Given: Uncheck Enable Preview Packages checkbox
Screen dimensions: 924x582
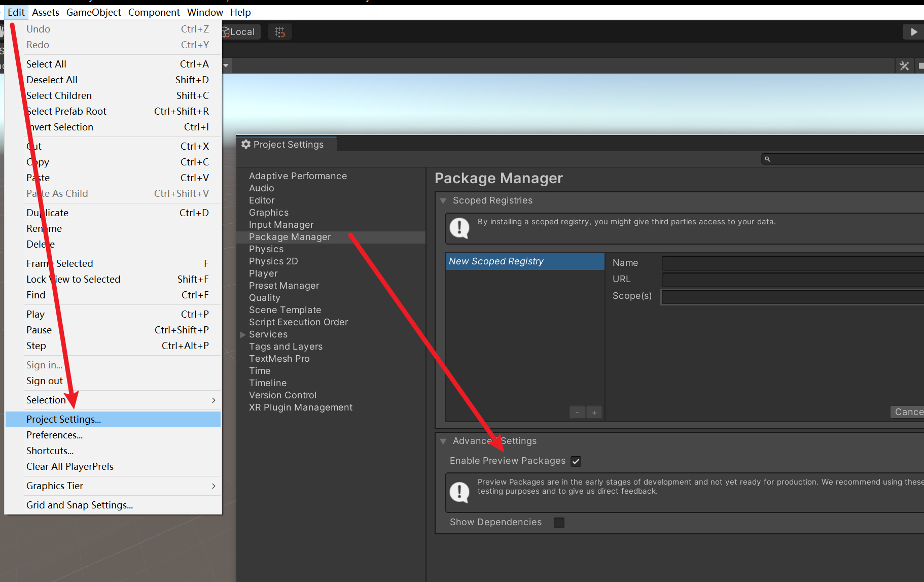Looking at the screenshot, I should (576, 461).
